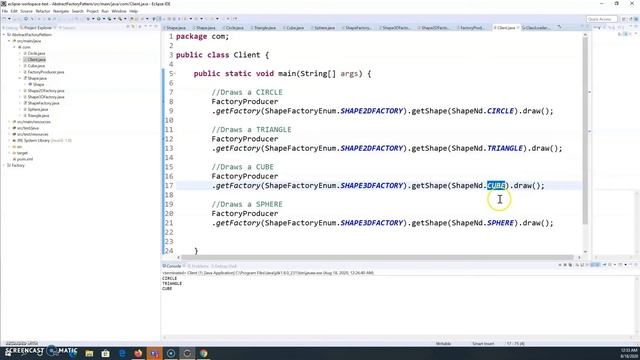Expand the src/test/java folder
This screenshot has width=640, height=360.
pos(9,128)
